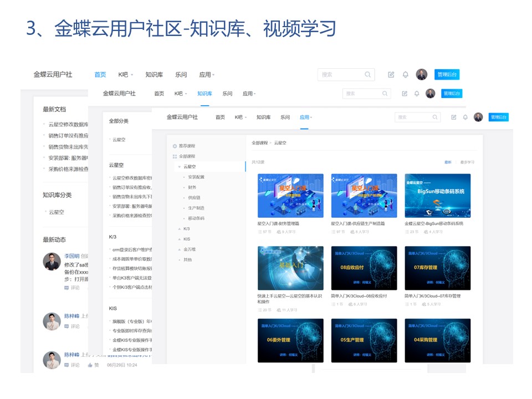Click the 赞 thumbs-up icon beside 06月29日 10:24
Viewport: 532px width, 399px height.
pos(90,365)
